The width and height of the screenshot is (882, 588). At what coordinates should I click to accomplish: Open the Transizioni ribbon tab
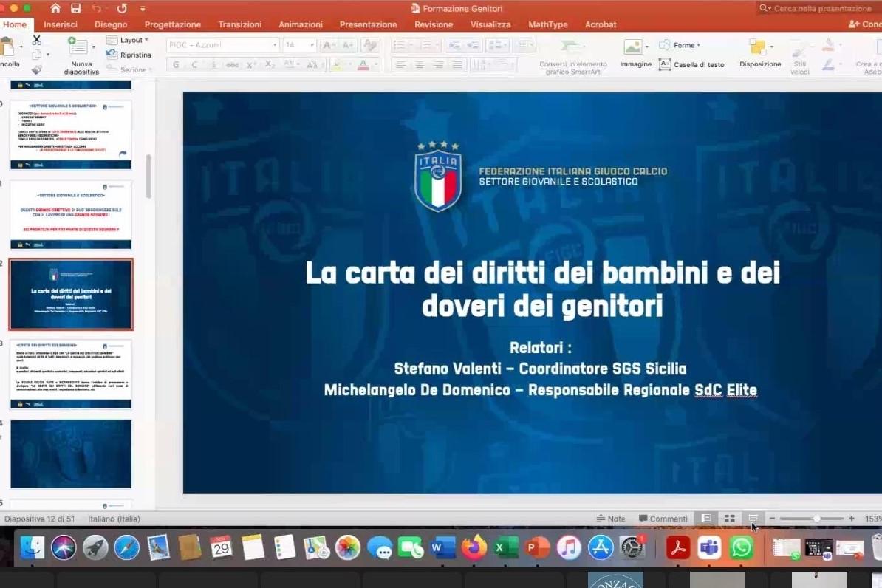(x=239, y=24)
